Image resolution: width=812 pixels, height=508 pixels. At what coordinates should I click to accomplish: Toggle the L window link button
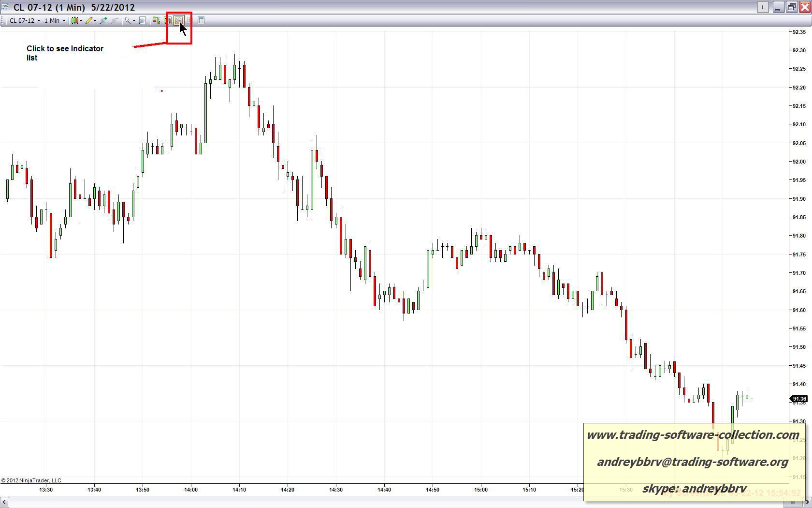click(x=763, y=7)
